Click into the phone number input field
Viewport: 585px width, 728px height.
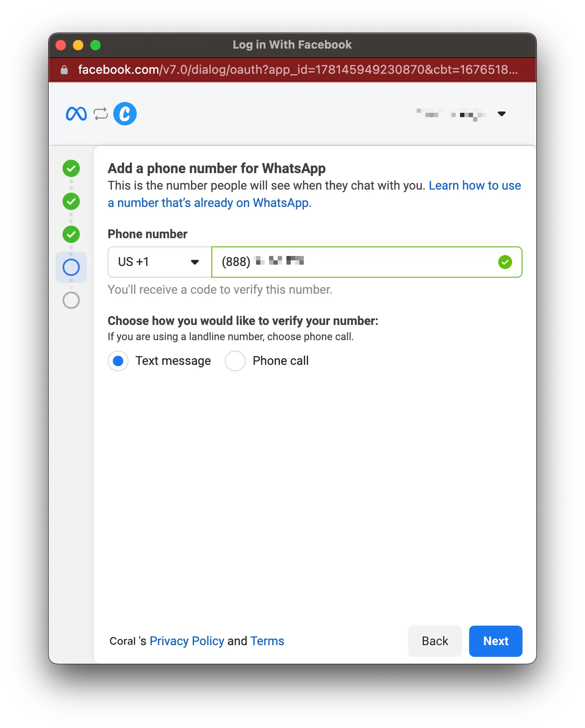pos(367,262)
